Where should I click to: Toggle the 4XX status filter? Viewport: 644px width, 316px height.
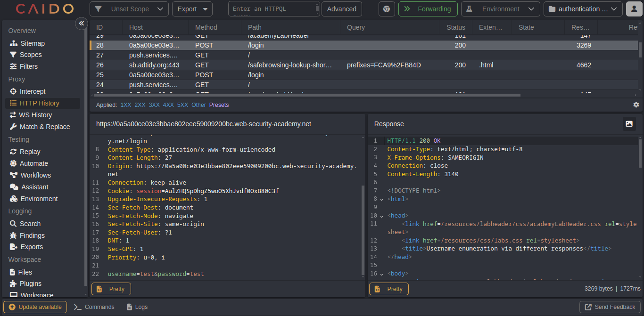(x=168, y=105)
